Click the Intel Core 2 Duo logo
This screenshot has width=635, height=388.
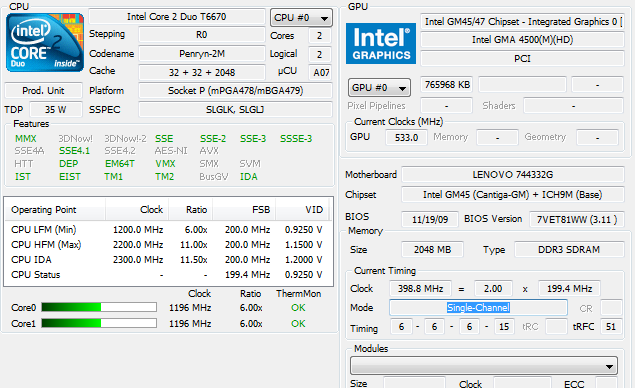45,43
